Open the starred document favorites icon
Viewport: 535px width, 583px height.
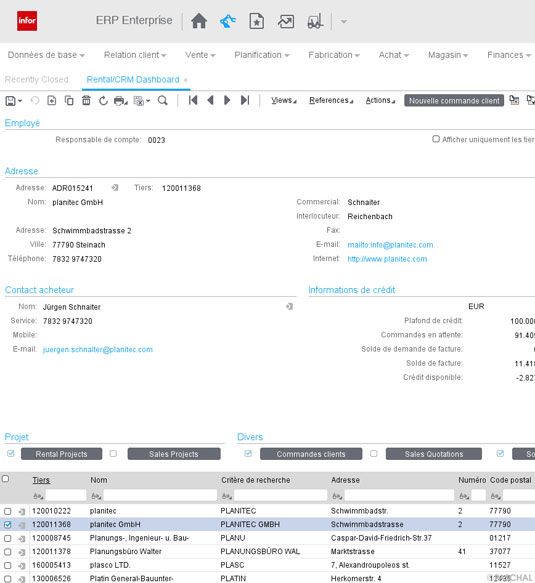pos(257,21)
